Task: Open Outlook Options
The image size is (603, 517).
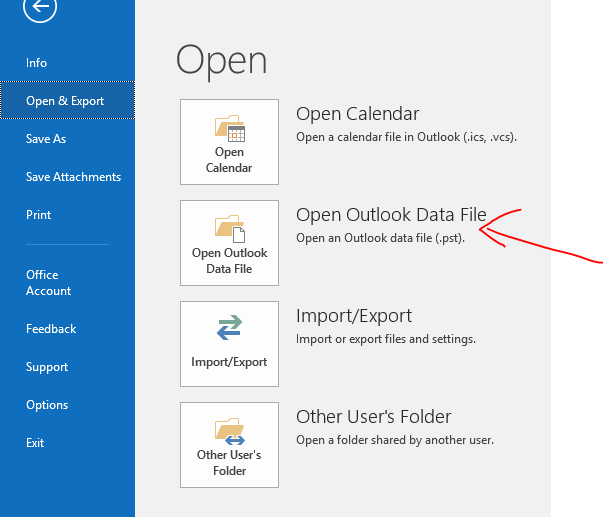Action: [x=47, y=405]
